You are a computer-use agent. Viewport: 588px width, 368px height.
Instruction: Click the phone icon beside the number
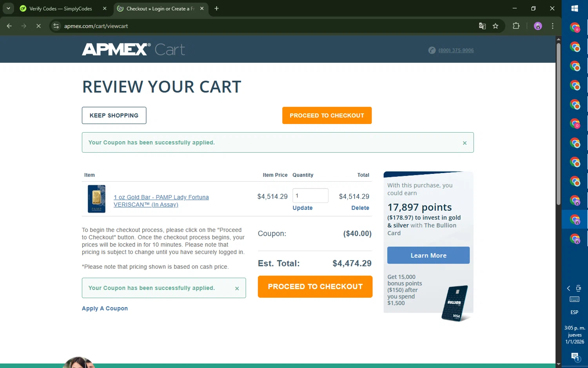pos(432,50)
